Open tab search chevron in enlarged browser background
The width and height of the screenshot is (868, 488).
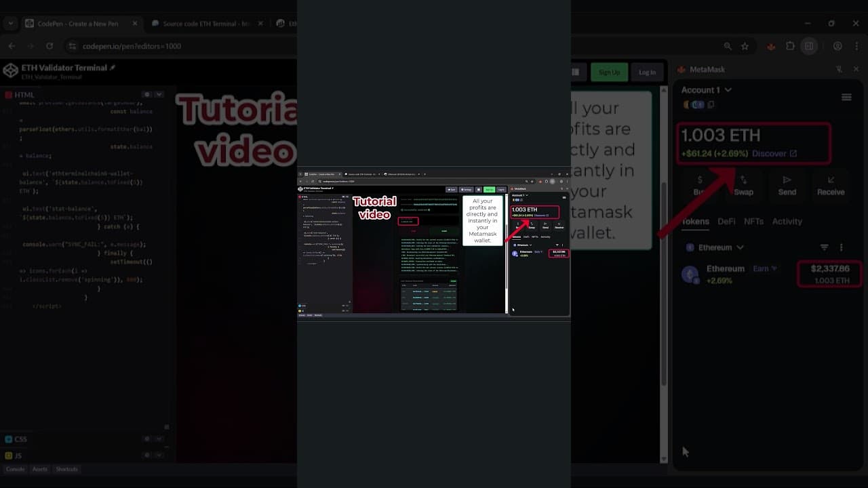point(11,23)
